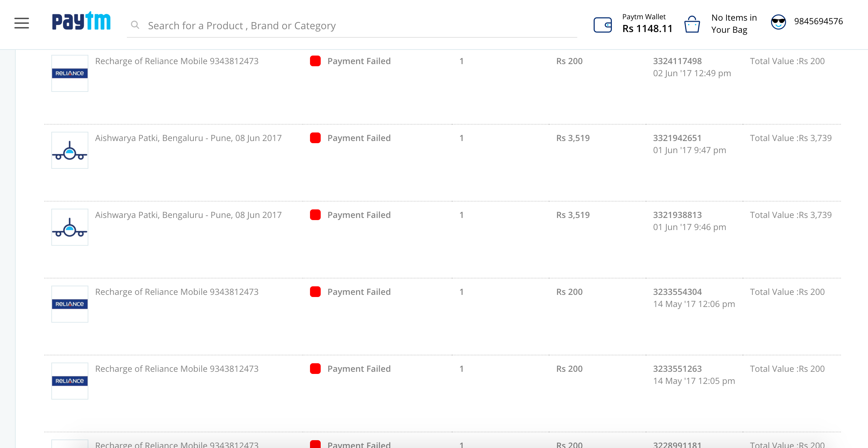Viewport: 868px width, 448px height.
Task: Click Payment Failed for order 3233551263
Action: click(x=359, y=369)
